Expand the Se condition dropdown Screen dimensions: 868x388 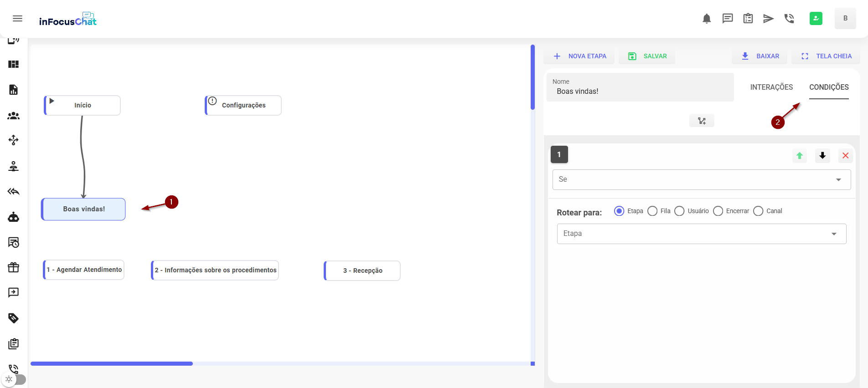701,179
